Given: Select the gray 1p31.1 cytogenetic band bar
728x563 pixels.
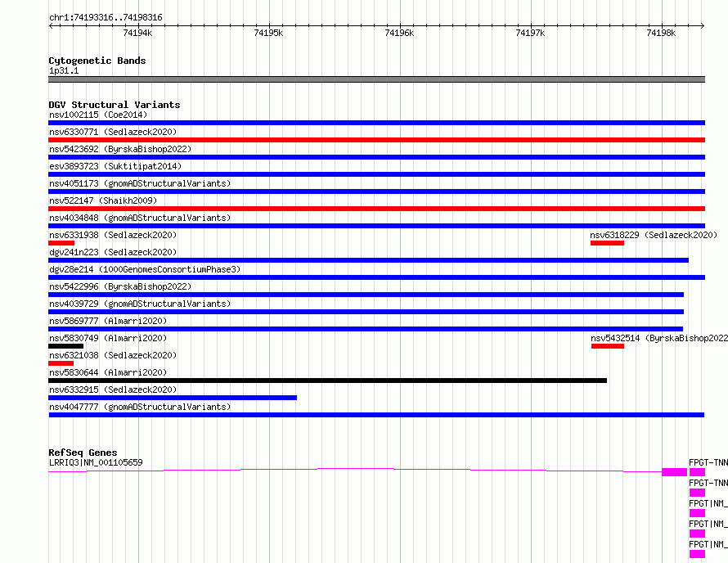Looking at the screenshot, I should tap(376, 79).
